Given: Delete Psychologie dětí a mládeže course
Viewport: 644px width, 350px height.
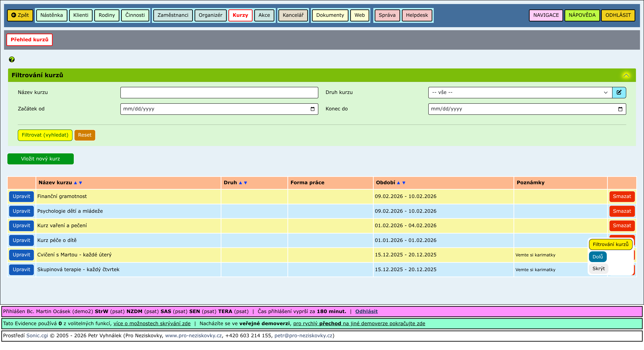Looking at the screenshot, I should (622, 211).
